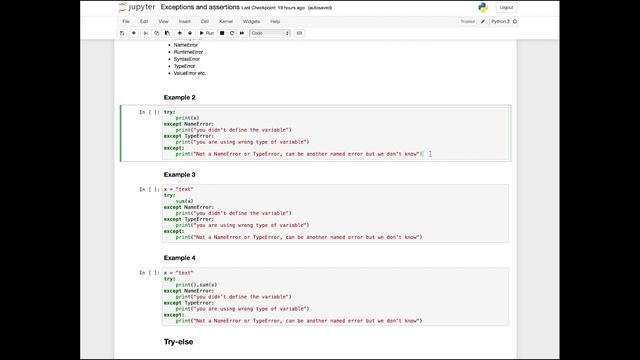This screenshot has height=360, width=640.
Task: Save and checkpoint the notebook
Action: 122,33
